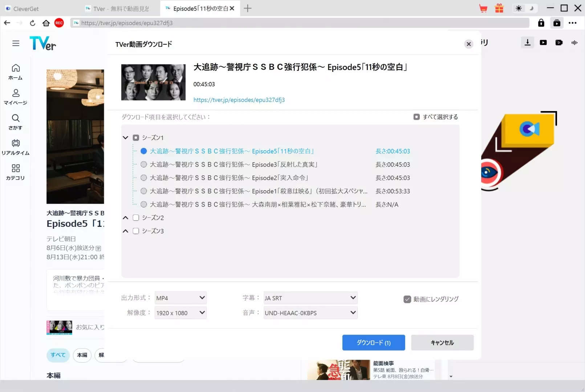
Task: Open カテゴリ in TVer sidebar
Action: [x=16, y=172]
